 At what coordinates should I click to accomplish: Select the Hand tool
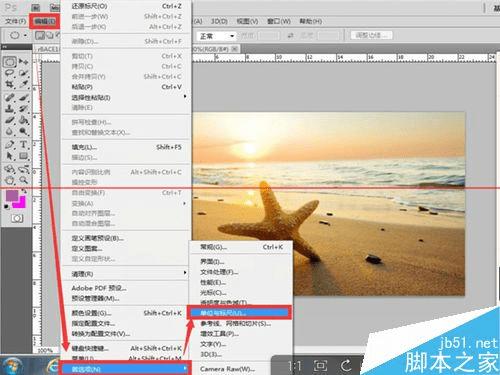click(10, 180)
